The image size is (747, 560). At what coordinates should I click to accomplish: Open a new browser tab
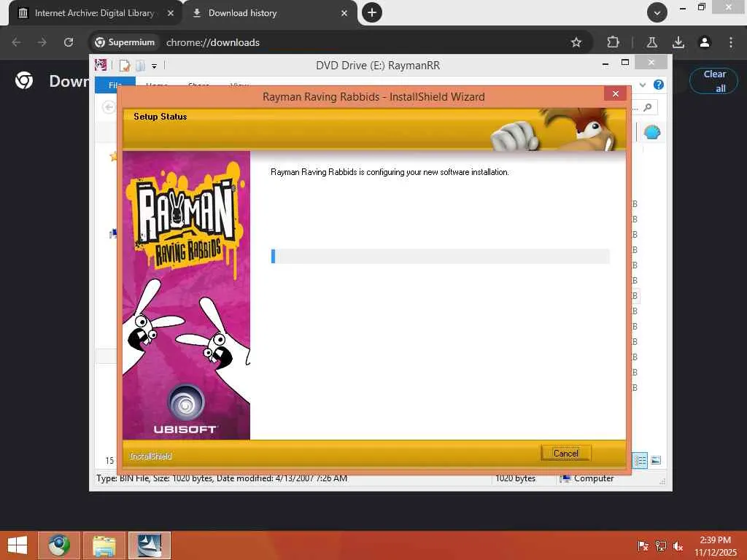point(372,13)
